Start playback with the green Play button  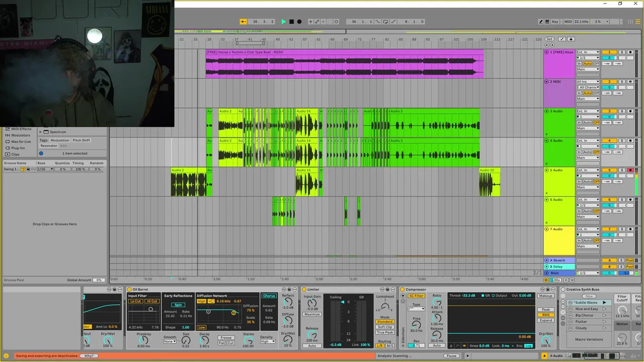[x=283, y=22]
